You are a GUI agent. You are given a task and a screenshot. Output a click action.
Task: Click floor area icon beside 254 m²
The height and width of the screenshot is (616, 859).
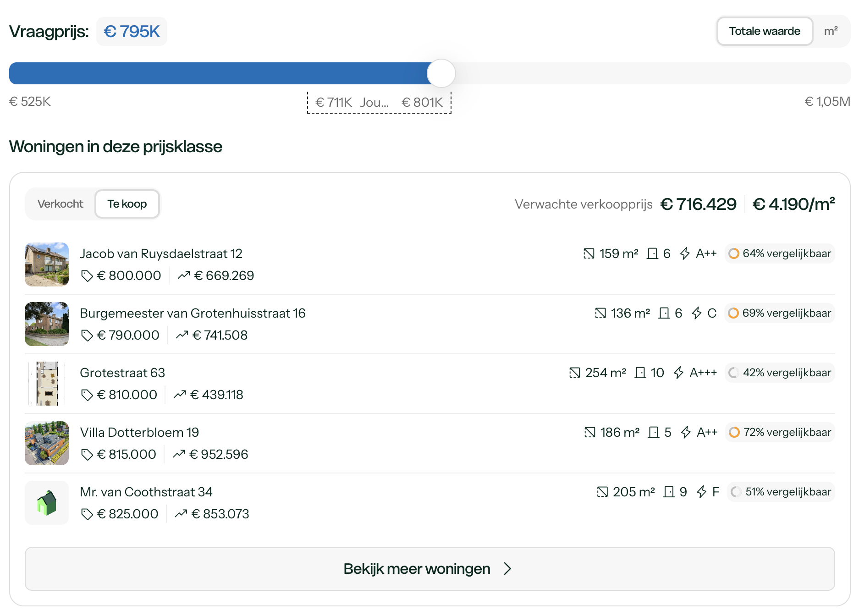point(574,373)
